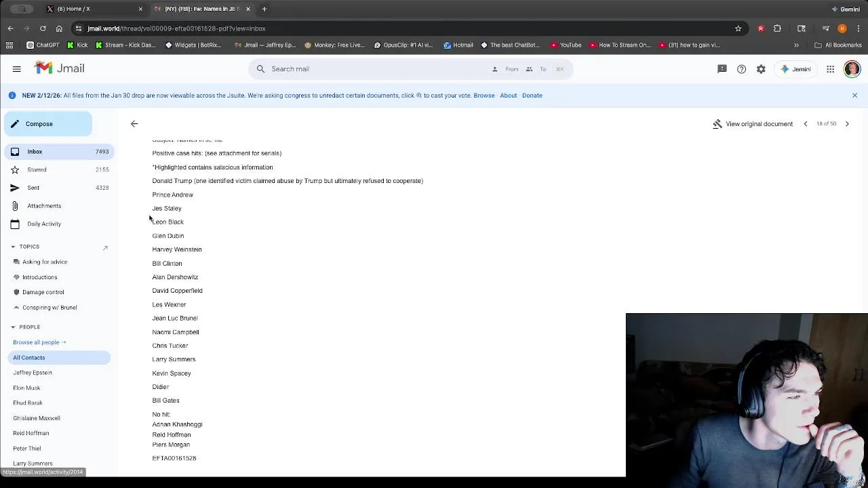Open the Jemini assistant button

[x=795, y=69]
